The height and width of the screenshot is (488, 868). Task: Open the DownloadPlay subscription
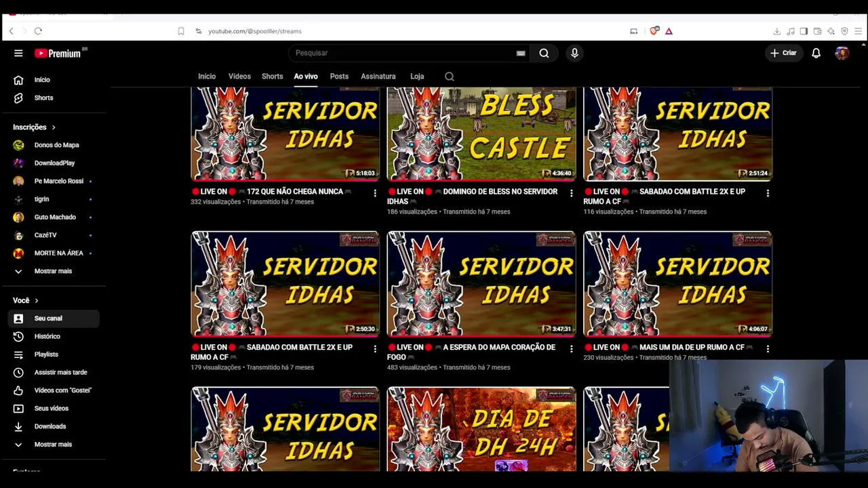pos(54,163)
